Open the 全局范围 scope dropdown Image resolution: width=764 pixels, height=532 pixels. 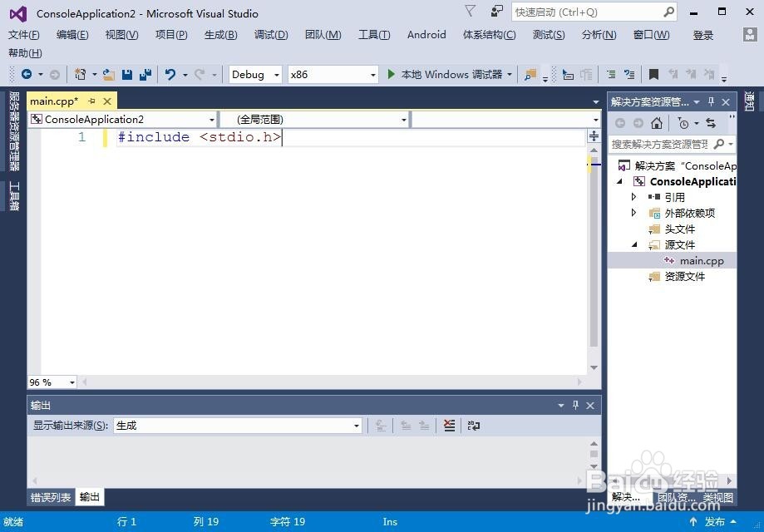tap(404, 120)
